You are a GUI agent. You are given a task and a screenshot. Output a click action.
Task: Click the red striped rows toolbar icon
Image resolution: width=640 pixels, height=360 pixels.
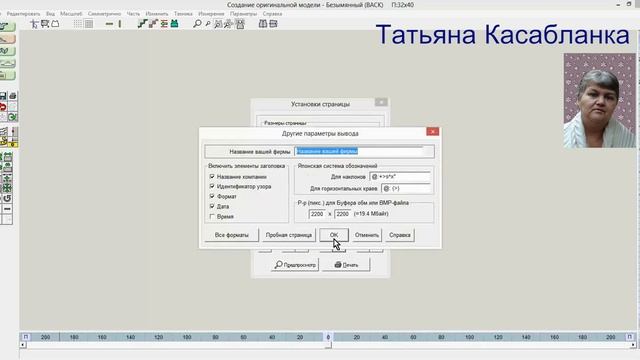[x=164, y=24]
